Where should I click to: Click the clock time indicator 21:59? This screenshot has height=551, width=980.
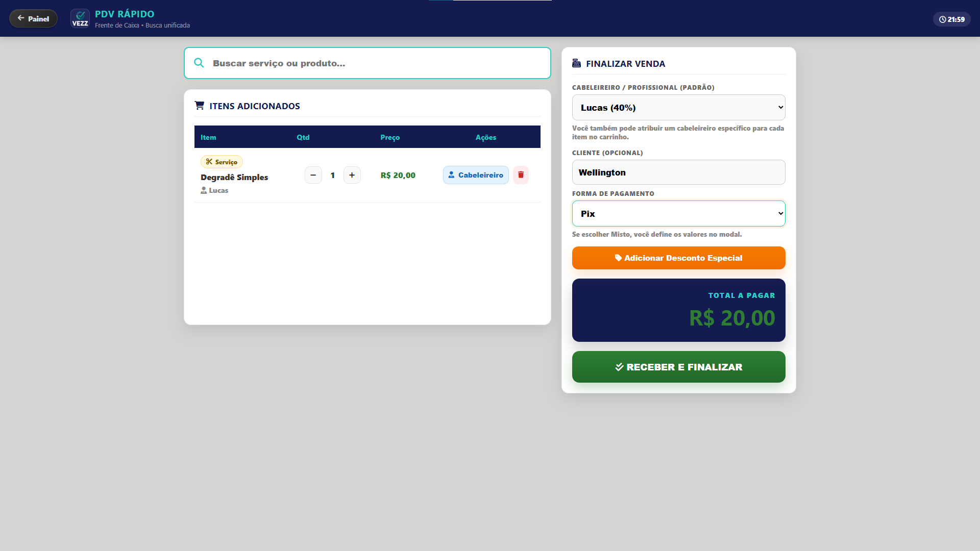(952, 19)
